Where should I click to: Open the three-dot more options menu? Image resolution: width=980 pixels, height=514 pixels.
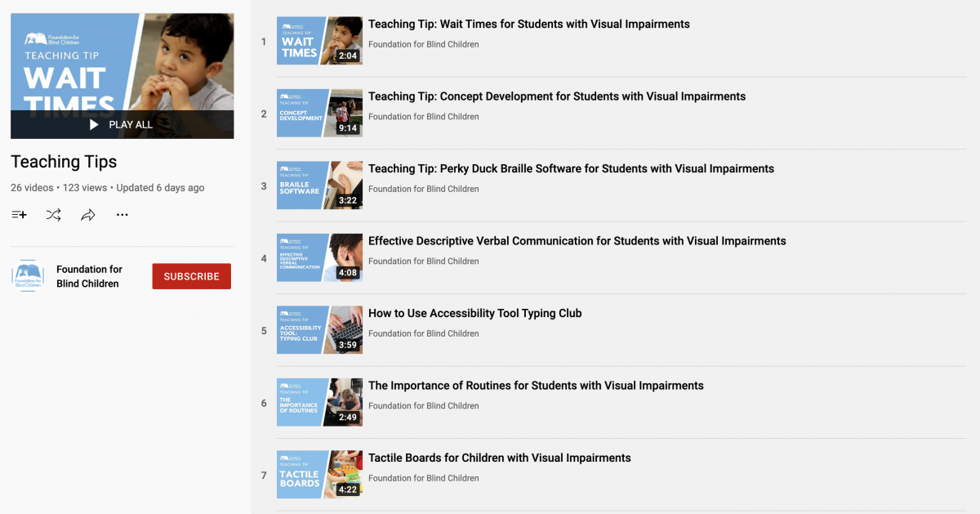(x=122, y=215)
